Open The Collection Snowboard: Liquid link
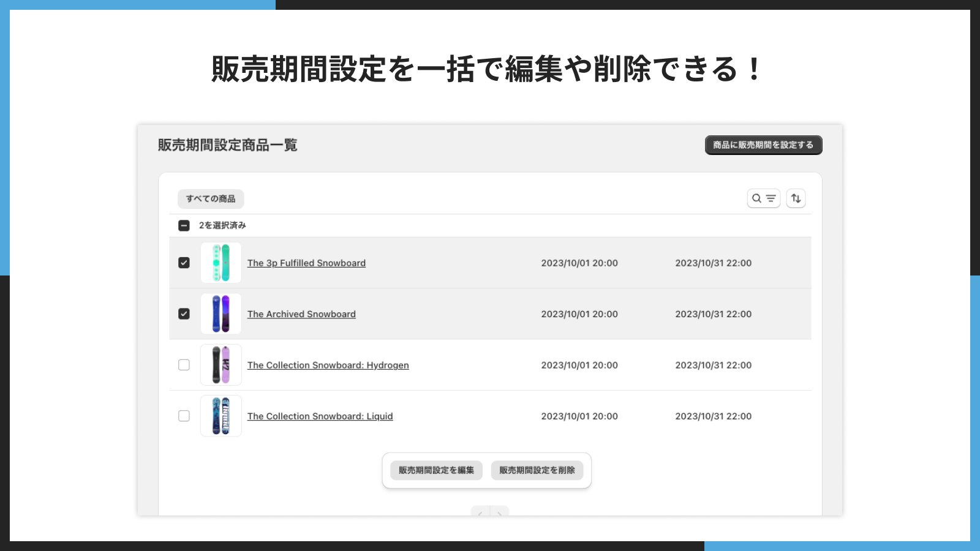 320,416
